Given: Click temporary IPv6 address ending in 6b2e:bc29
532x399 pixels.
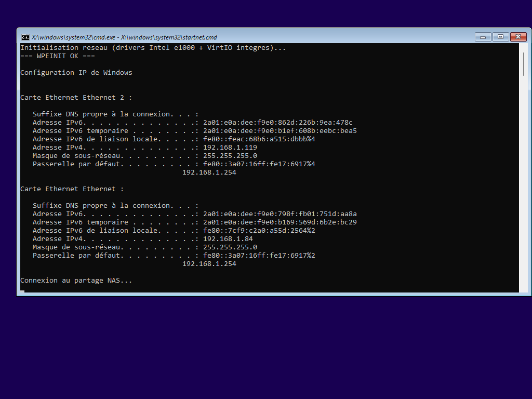Looking at the screenshot, I should pos(280,222).
